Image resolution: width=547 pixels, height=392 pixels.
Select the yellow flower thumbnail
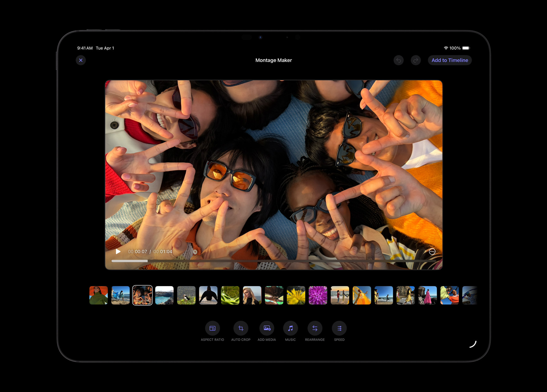pyautogui.click(x=296, y=296)
